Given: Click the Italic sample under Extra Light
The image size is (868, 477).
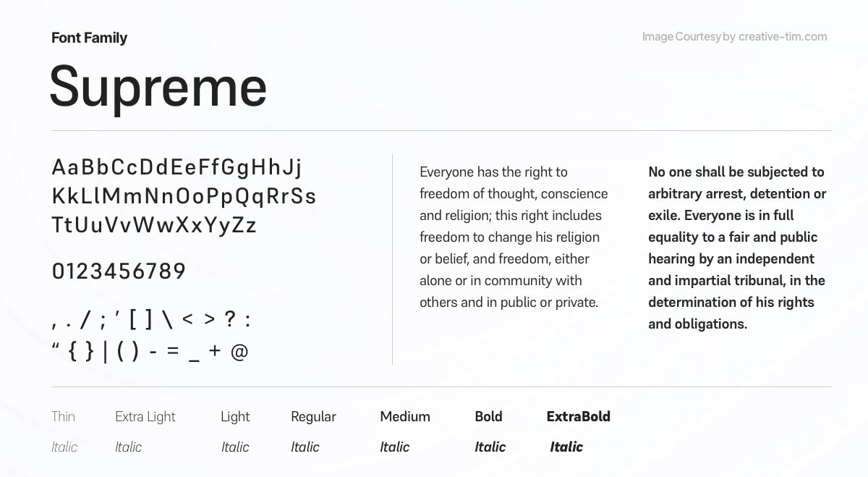Looking at the screenshot, I should pyautogui.click(x=128, y=447).
